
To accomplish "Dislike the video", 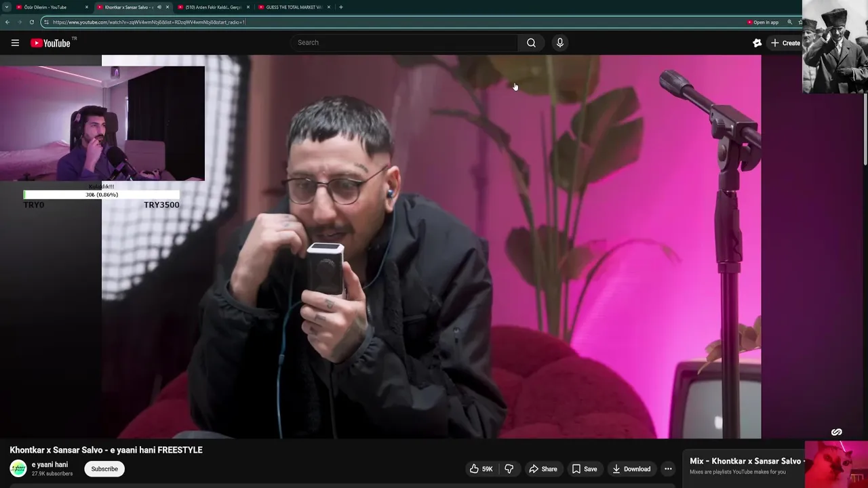I will 509,469.
